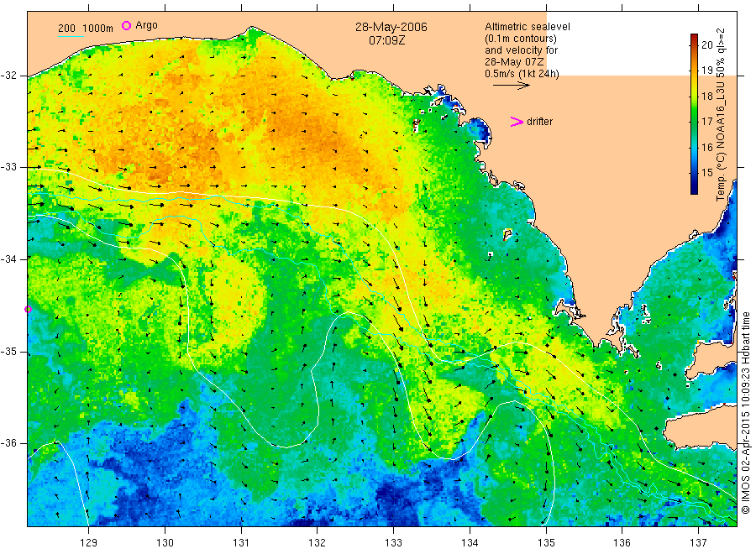Viewport: 756px width, 554px height.
Task: Click the colorbar value 19
Action: (x=706, y=71)
